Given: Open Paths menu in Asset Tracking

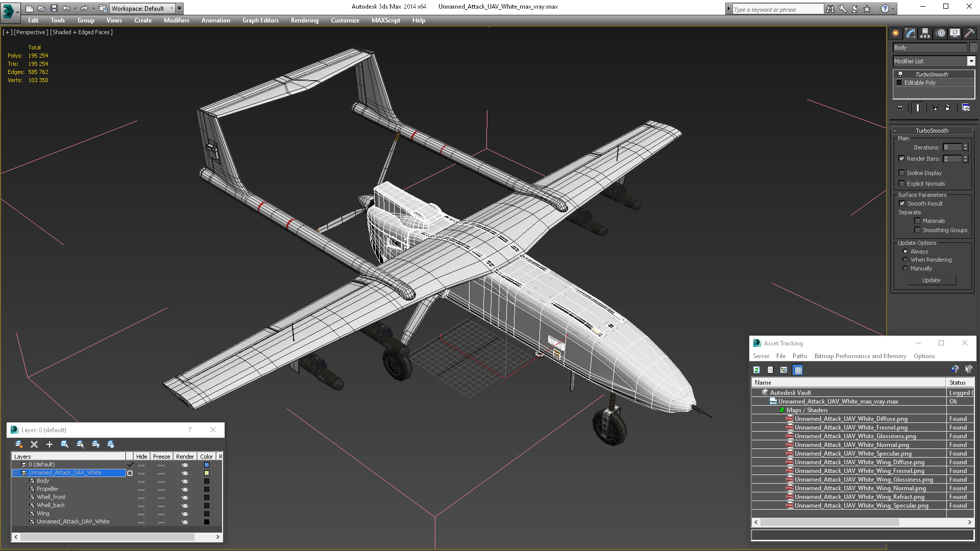Looking at the screenshot, I should [x=799, y=356].
